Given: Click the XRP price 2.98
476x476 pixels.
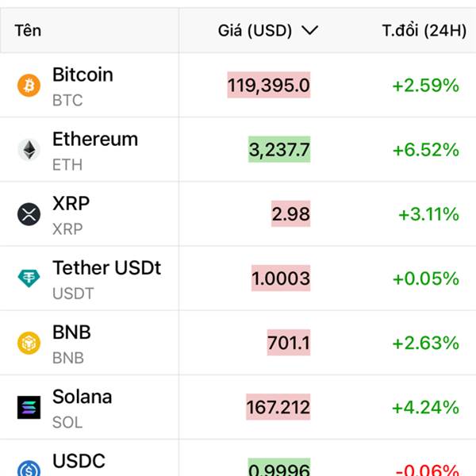Looking at the screenshot, I should (x=291, y=213).
